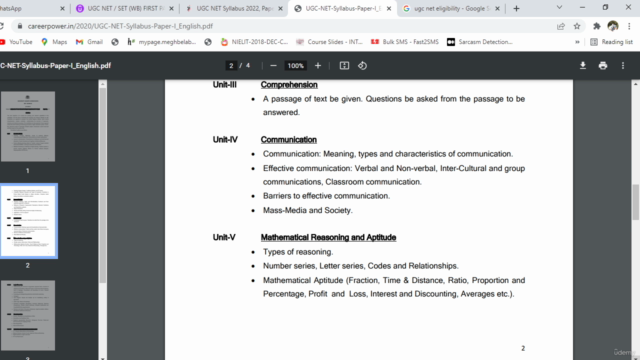Click the address bar URL
This screenshot has height=360, width=640.
(x=120, y=26)
